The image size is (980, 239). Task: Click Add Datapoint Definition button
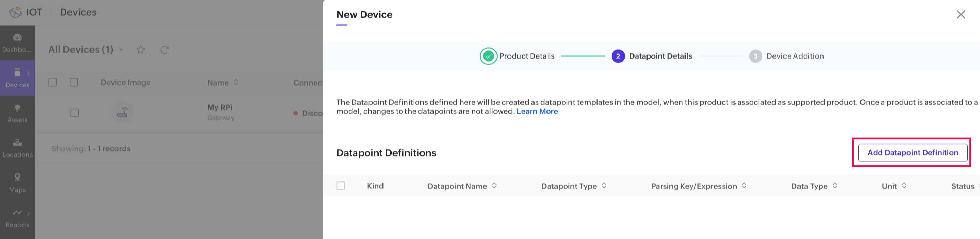tap(912, 153)
